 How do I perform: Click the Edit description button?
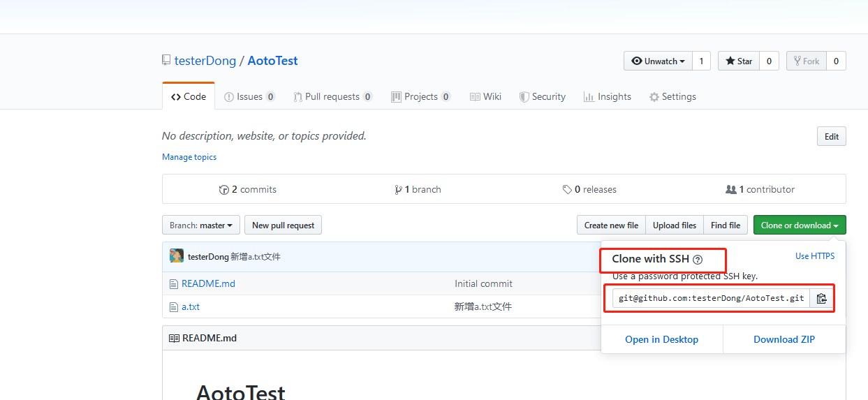(831, 136)
